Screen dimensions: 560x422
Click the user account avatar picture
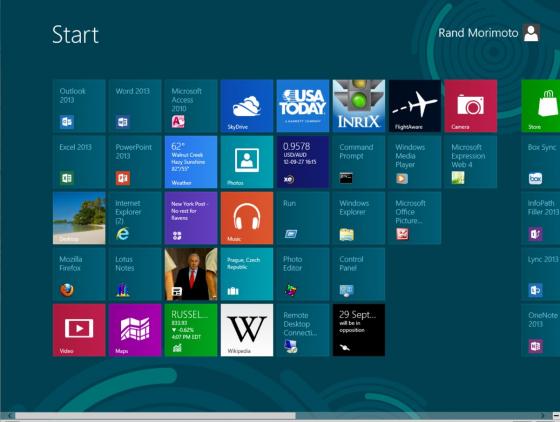pos(531,33)
